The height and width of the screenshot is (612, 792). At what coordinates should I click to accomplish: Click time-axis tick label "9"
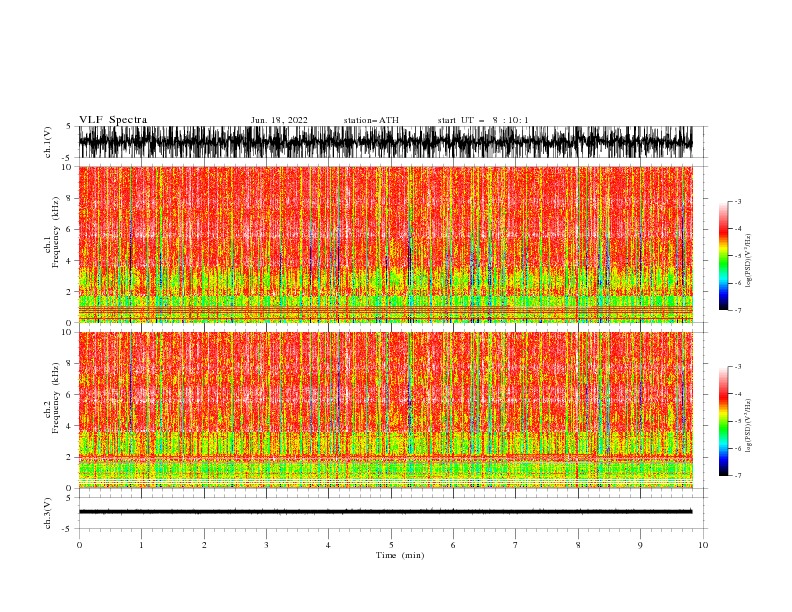point(640,545)
